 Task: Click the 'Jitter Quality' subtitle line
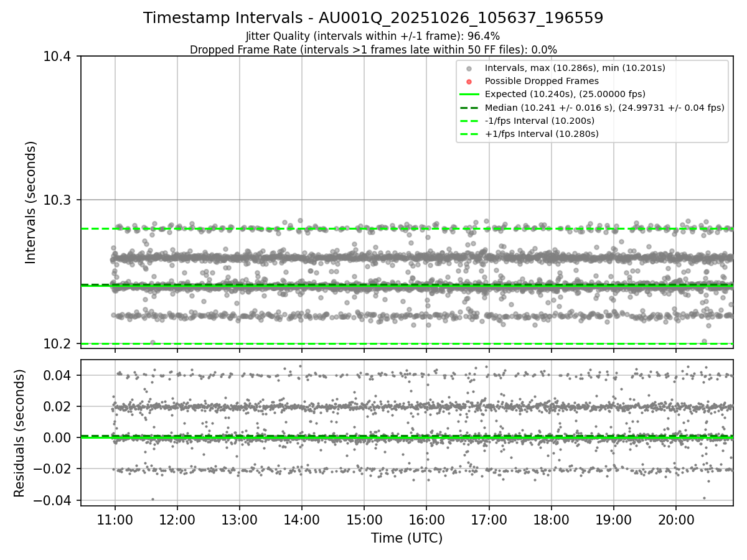tap(373, 36)
